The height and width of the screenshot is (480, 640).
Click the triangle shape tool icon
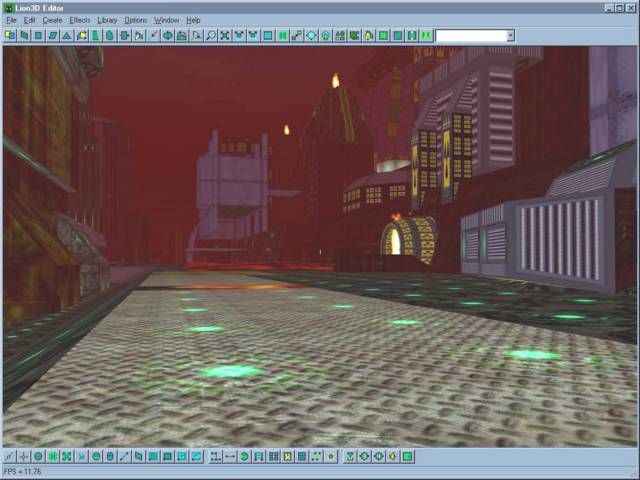67,36
